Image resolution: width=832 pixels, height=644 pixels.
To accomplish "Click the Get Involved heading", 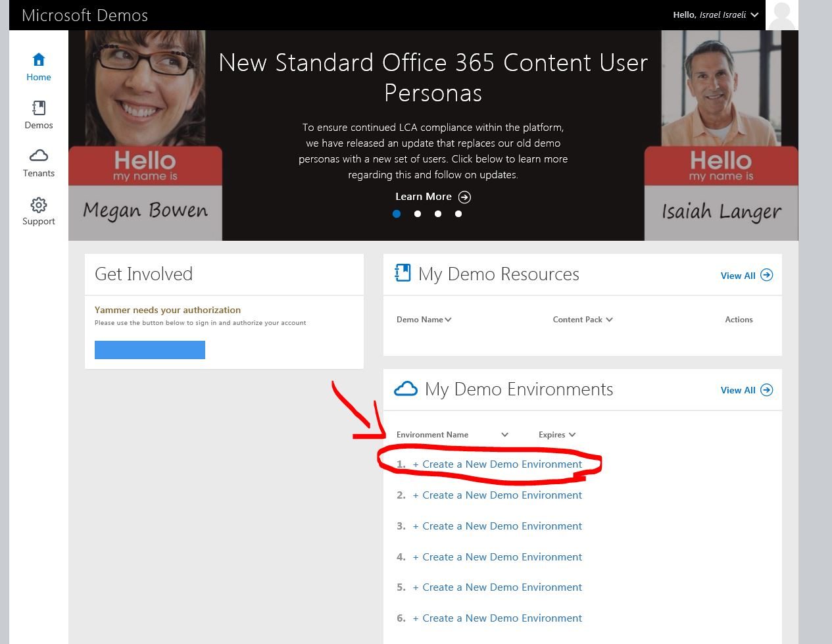I will (x=143, y=274).
